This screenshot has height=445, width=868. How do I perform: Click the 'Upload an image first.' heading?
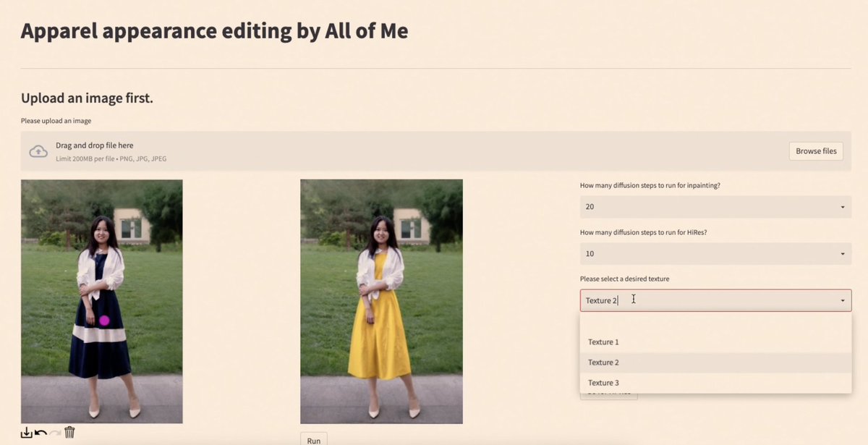[87, 98]
